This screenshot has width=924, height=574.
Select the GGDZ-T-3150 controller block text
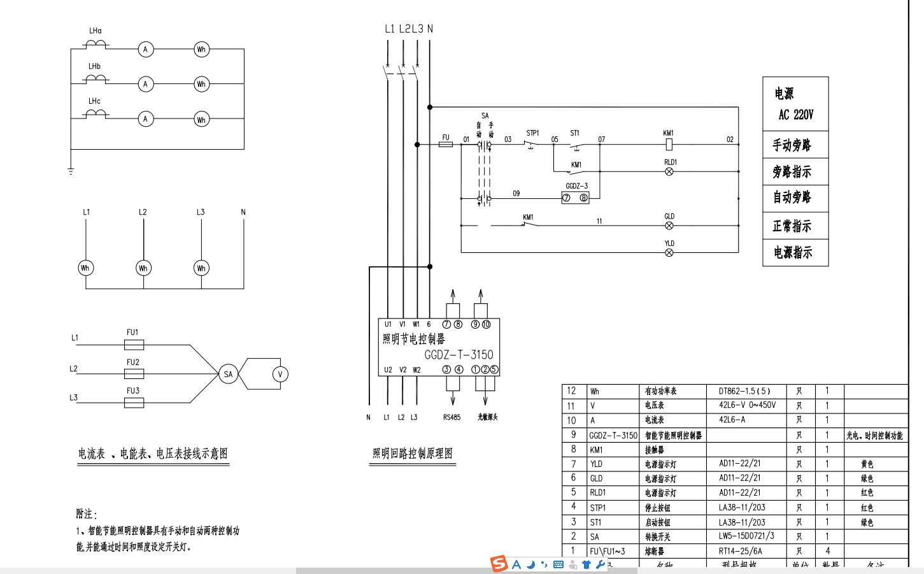(458, 355)
